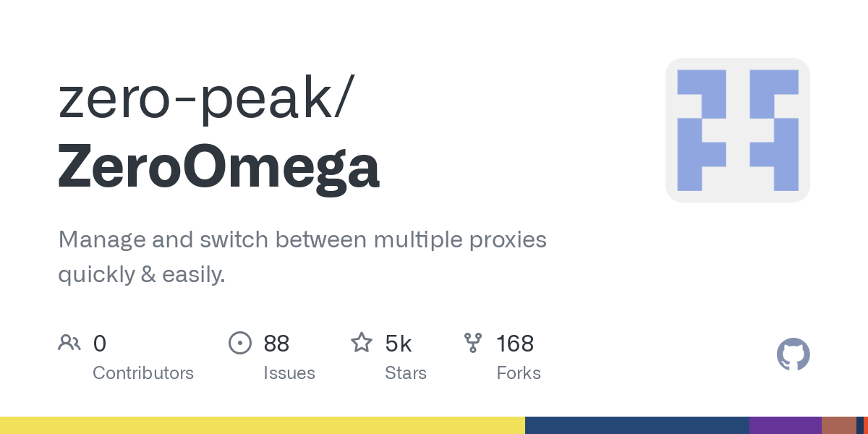Click the dark blue language bar segment
Viewport: 868px width, 434px height.
[x=637, y=425]
